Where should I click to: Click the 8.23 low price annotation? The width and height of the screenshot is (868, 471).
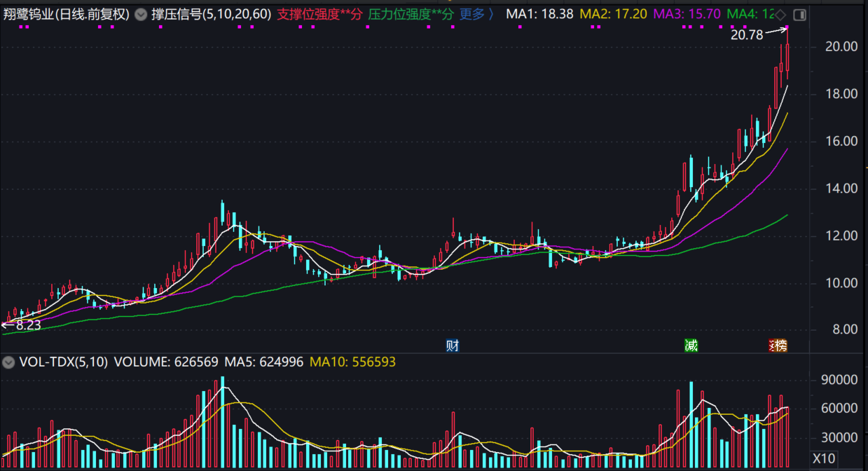click(27, 325)
